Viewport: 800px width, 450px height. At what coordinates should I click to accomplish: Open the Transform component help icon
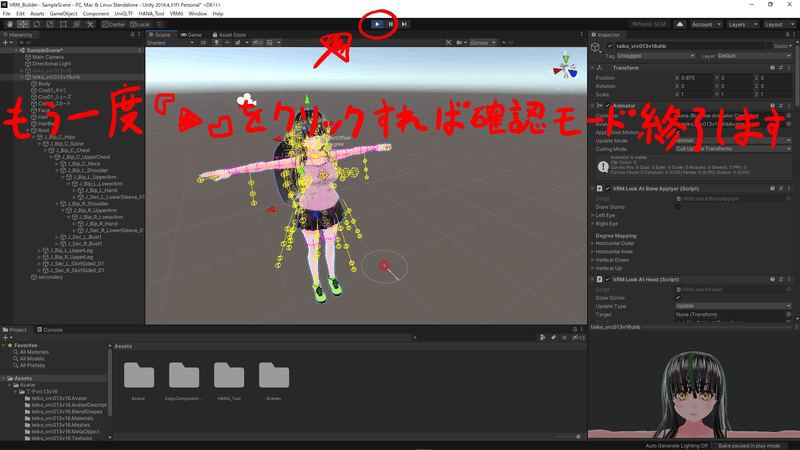(772, 68)
